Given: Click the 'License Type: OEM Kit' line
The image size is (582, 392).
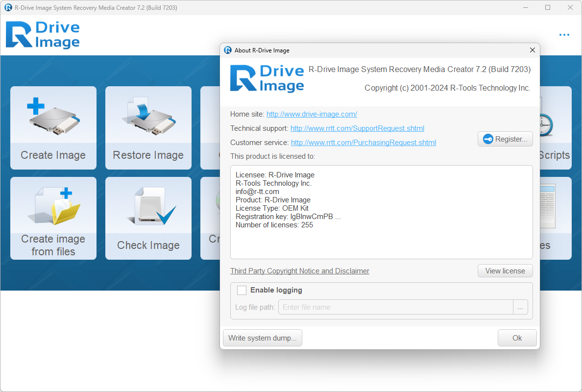Looking at the screenshot, I should tap(272, 208).
